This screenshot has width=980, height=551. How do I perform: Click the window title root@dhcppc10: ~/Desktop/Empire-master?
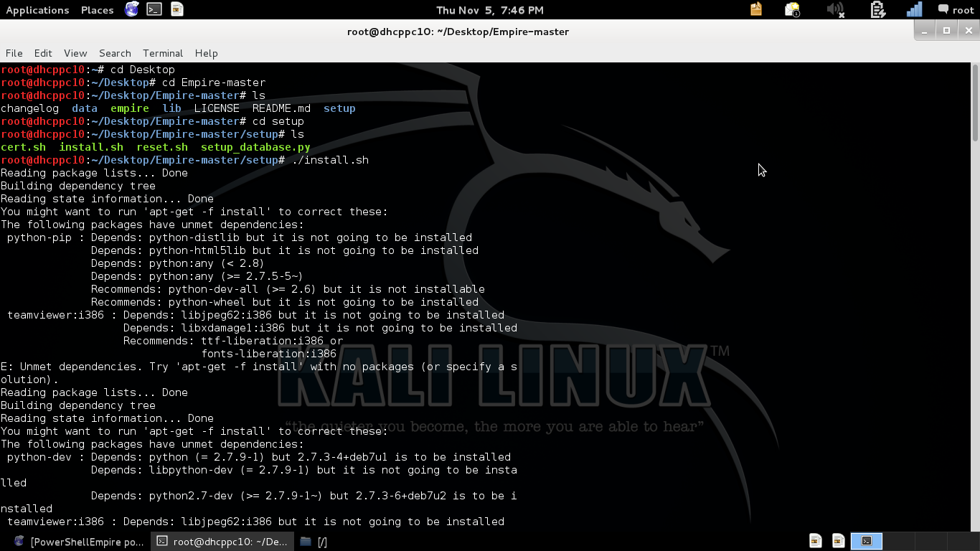pyautogui.click(x=458, y=32)
